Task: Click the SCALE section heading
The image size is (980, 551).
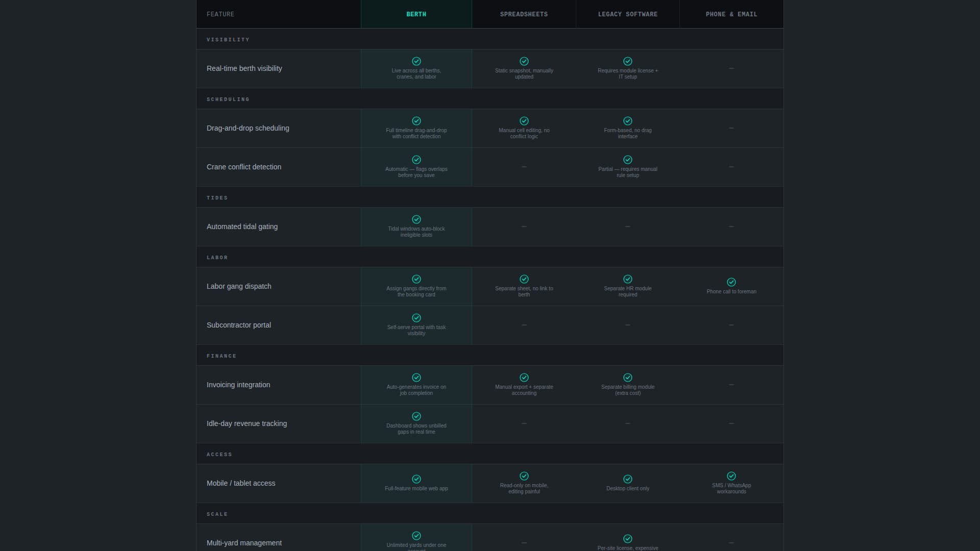Action: (217, 514)
